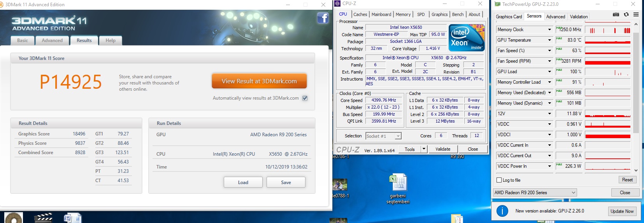Open the folder icon at bottom desktop
Screen dimensions: 644x223
(x=457, y=219)
